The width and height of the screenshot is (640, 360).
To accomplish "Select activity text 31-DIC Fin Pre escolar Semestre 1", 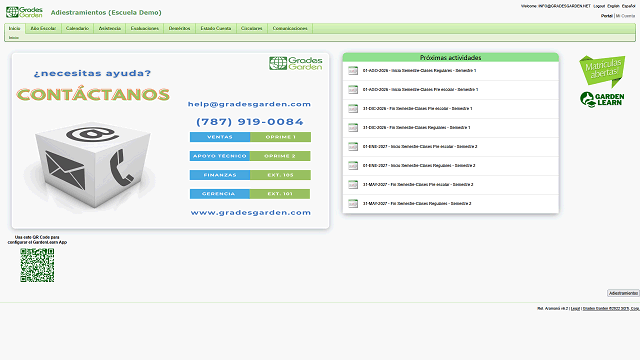I will (417, 109).
